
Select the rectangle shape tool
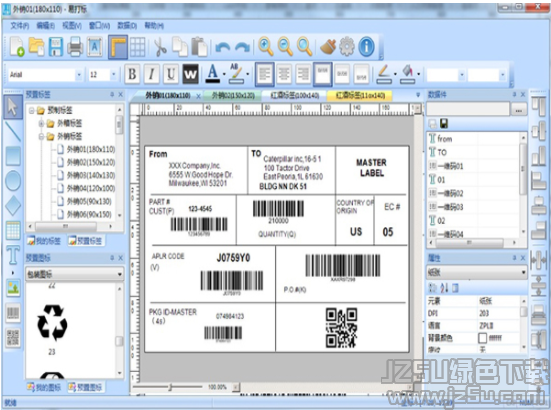coord(13,156)
